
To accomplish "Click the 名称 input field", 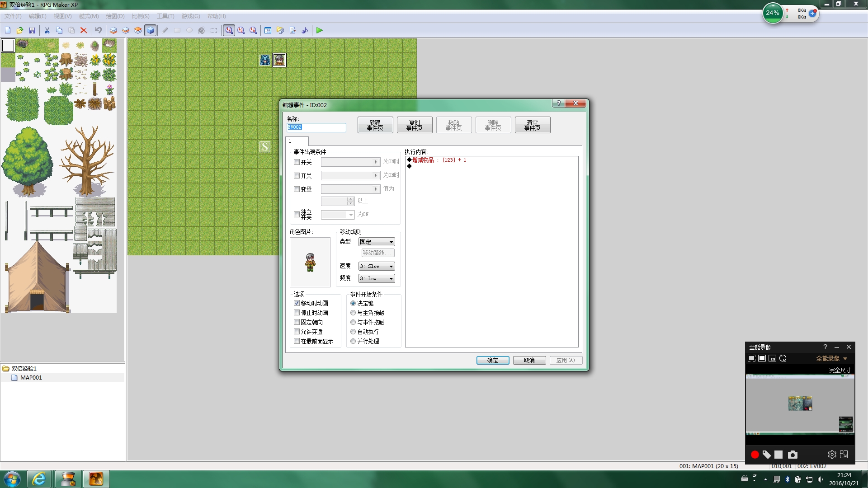I will coord(316,127).
